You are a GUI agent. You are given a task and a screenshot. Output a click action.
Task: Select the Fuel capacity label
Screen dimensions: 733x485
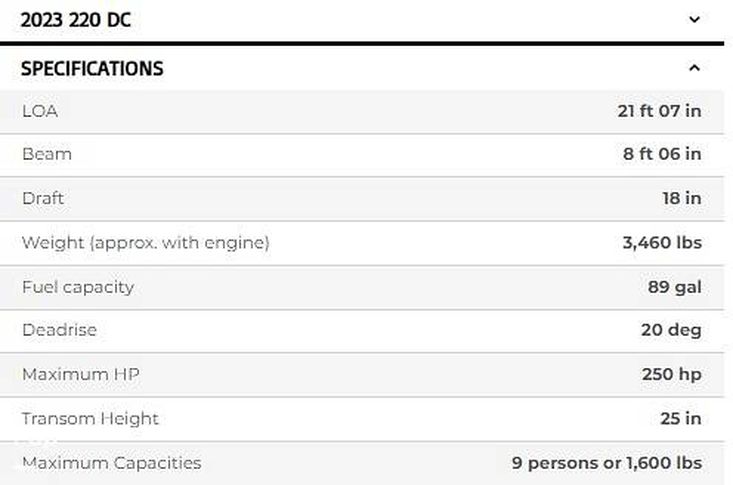click(78, 287)
